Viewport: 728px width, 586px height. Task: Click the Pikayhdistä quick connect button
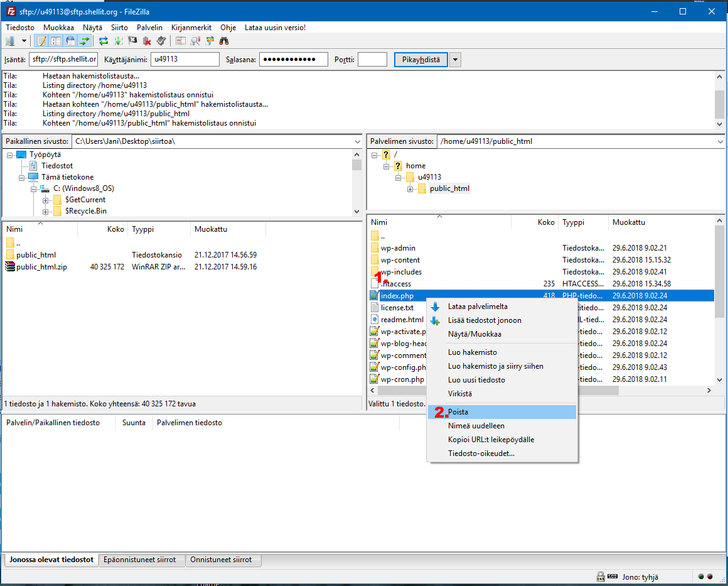tap(421, 60)
